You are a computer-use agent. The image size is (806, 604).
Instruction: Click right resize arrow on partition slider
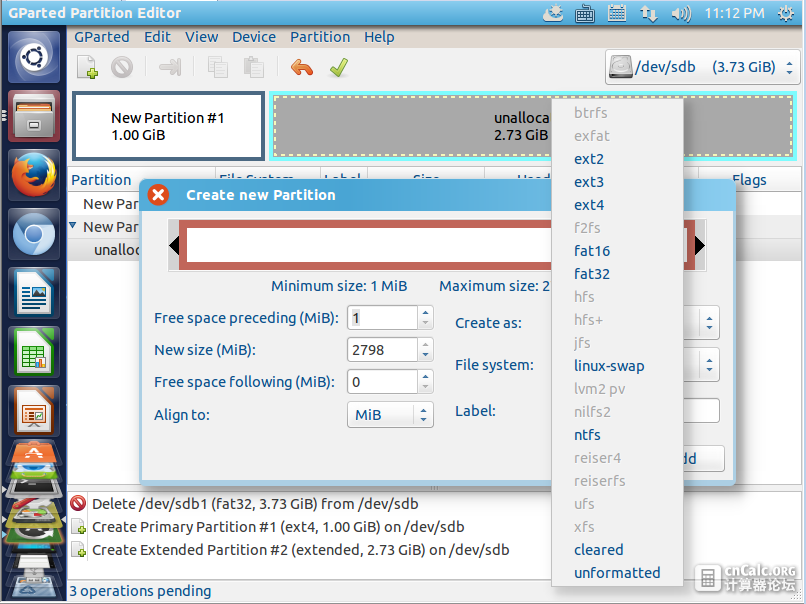700,245
